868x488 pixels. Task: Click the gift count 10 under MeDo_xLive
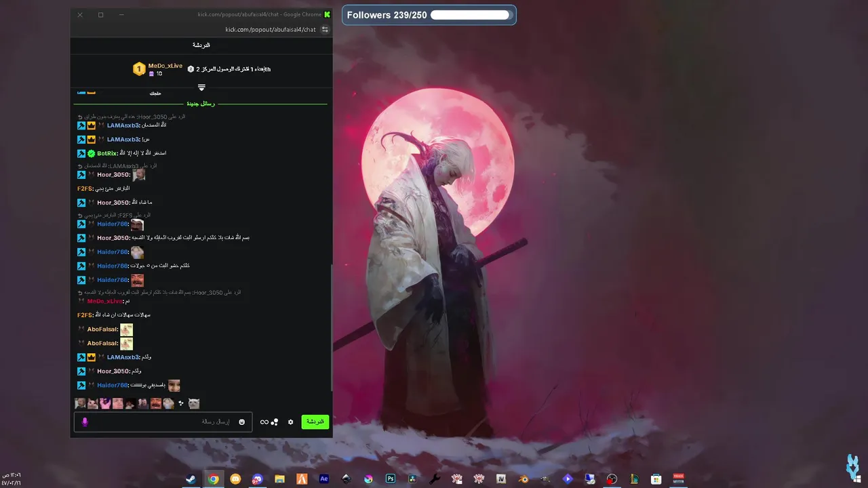coord(159,73)
